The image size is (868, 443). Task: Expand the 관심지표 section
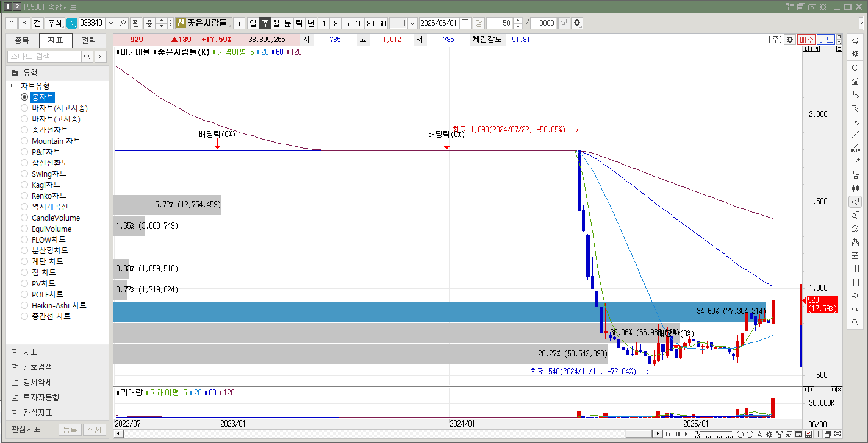click(15, 413)
